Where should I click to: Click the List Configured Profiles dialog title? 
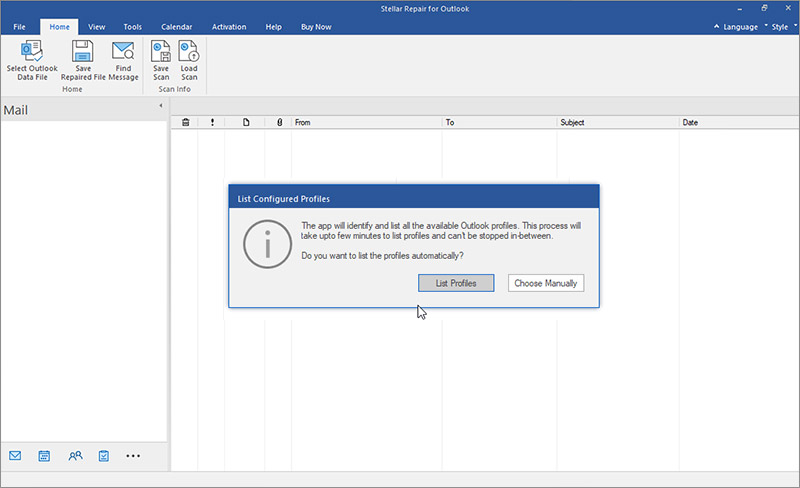point(284,199)
